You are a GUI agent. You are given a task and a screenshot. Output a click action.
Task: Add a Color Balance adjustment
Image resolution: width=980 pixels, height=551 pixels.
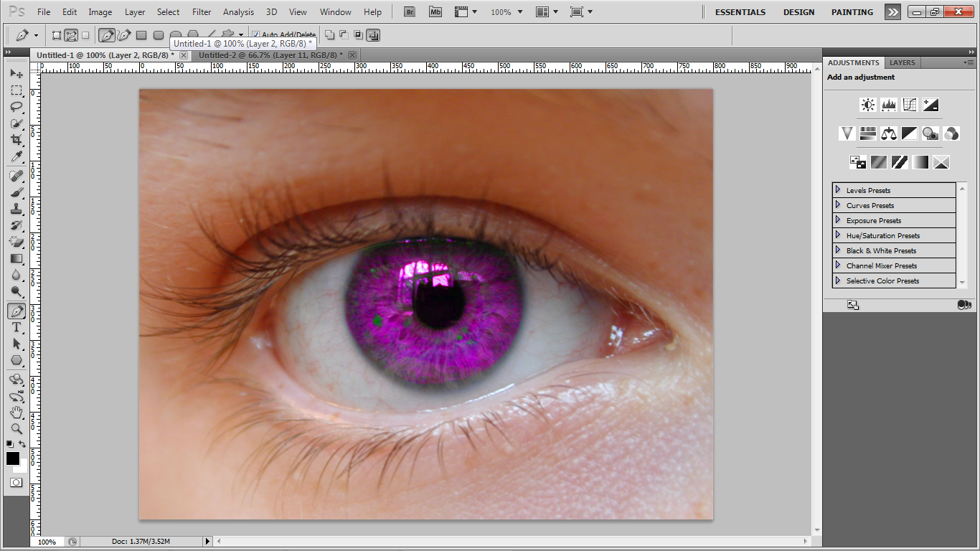889,133
